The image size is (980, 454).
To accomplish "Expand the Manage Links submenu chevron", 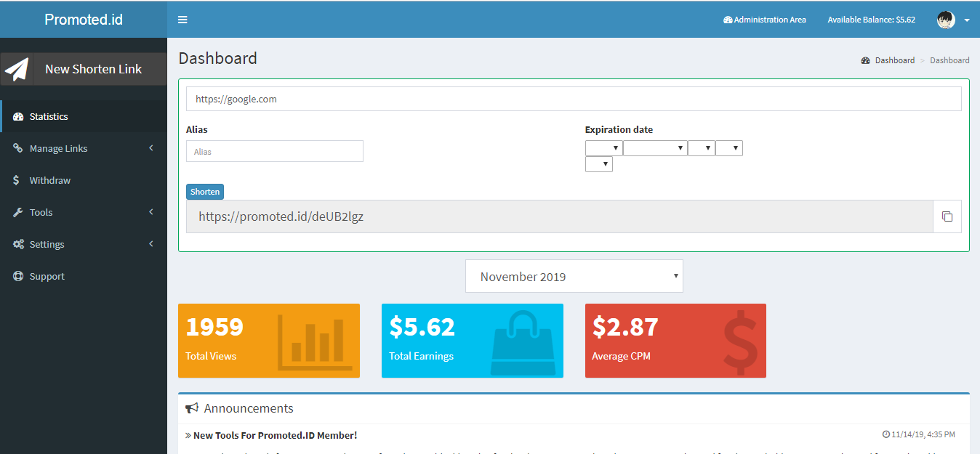I will click(x=151, y=148).
